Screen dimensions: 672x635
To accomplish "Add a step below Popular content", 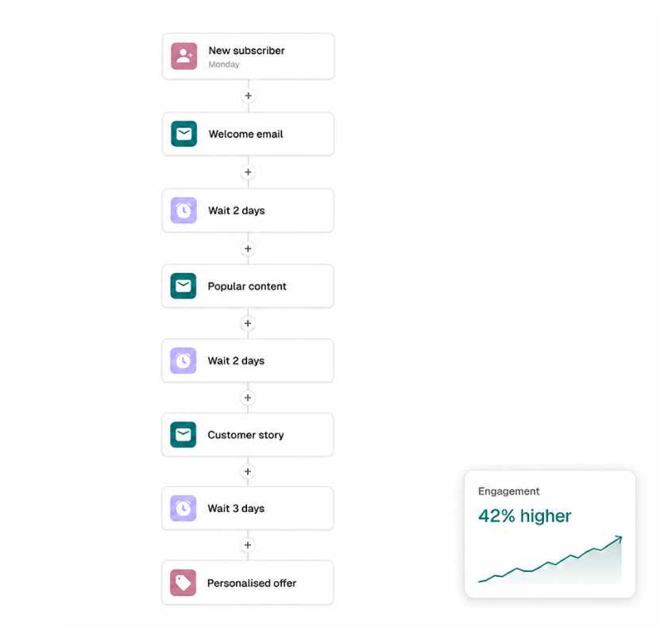I will point(247,323).
